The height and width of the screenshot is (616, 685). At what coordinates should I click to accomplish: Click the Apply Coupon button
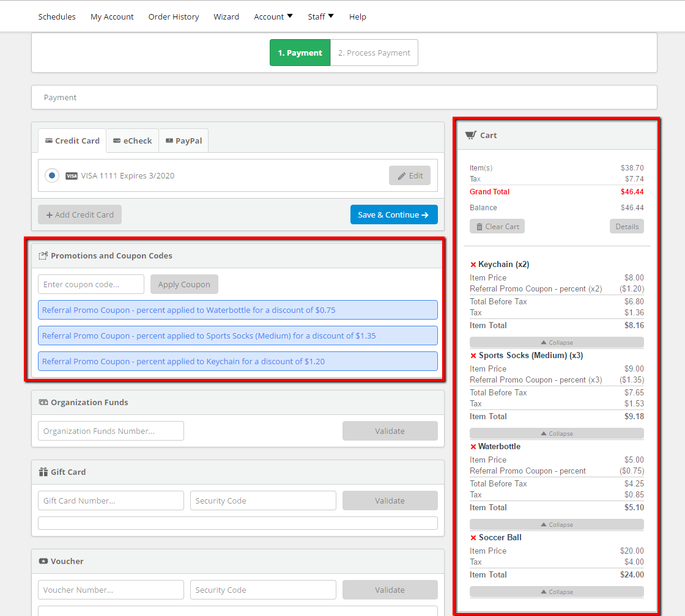pos(184,284)
